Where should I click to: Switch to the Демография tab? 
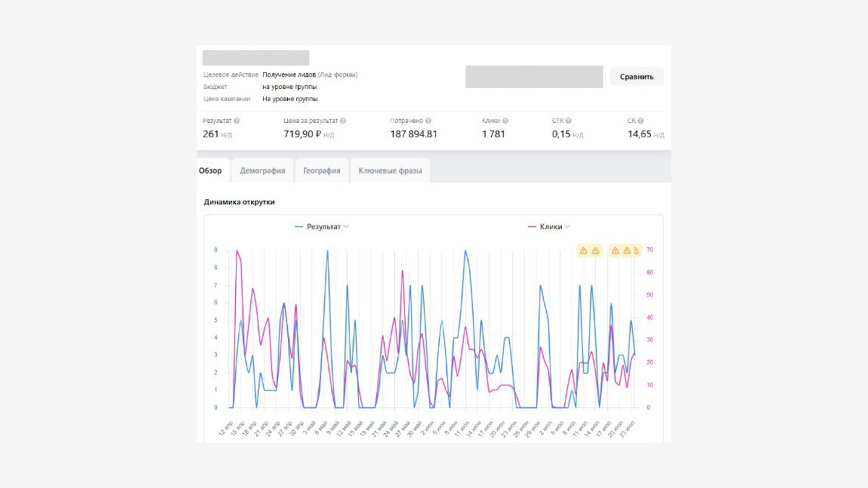coord(263,171)
